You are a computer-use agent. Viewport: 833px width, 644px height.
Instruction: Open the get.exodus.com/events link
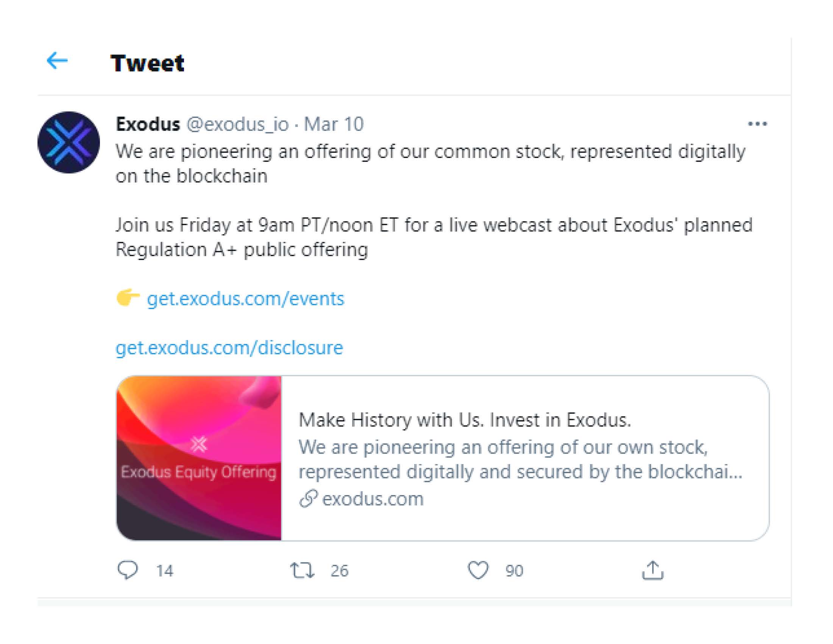245,299
